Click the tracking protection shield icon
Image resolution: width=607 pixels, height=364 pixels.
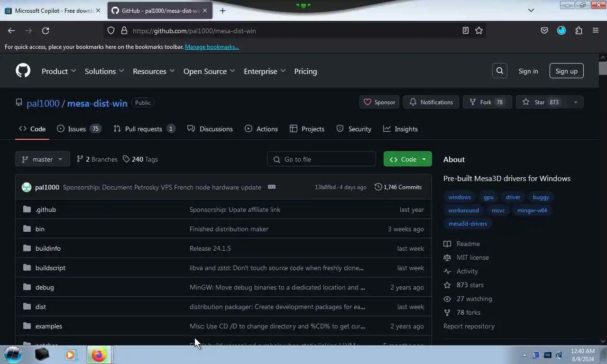pos(111,30)
